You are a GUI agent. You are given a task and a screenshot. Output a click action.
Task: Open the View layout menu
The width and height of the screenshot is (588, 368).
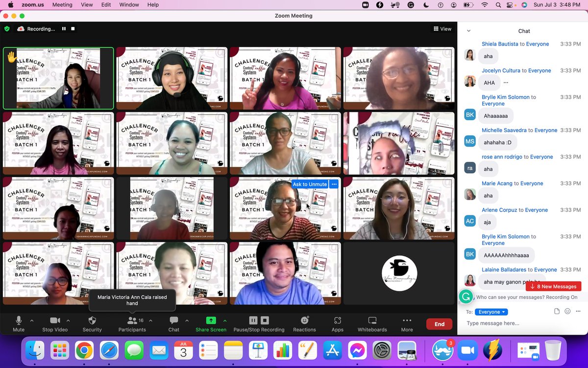point(442,29)
